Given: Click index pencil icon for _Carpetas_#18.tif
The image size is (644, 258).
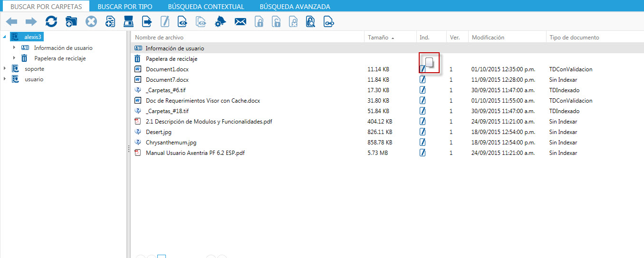Looking at the screenshot, I should tap(423, 111).
